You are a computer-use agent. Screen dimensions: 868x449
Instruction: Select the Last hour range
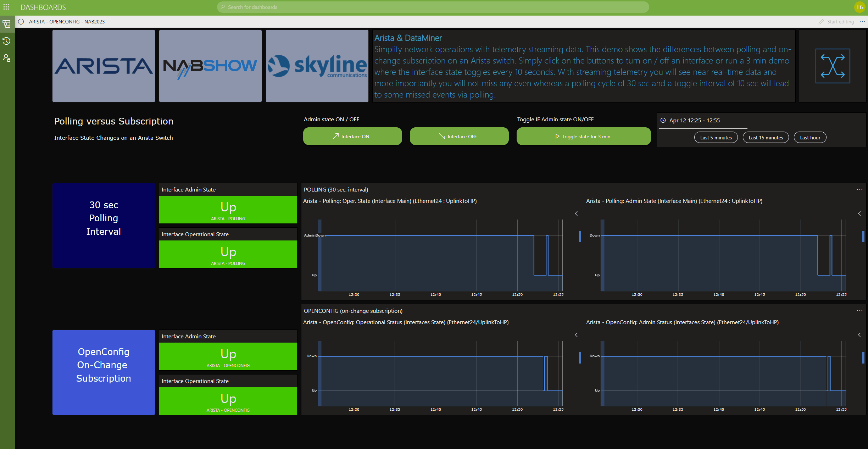pyautogui.click(x=810, y=138)
